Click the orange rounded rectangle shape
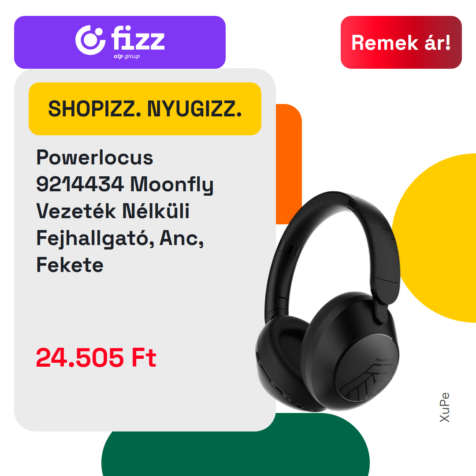Viewport: 476px width, 476px height. pyautogui.click(x=289, y=164)
